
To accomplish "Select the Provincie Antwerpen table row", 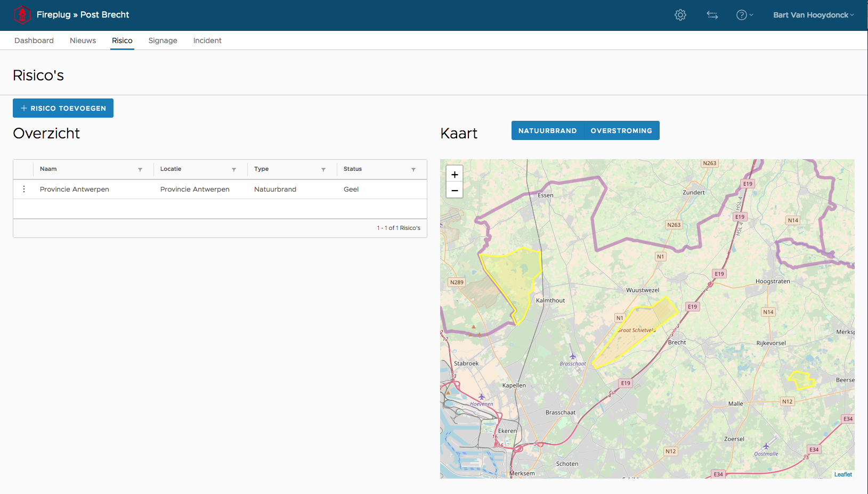I will pos(213,189).
